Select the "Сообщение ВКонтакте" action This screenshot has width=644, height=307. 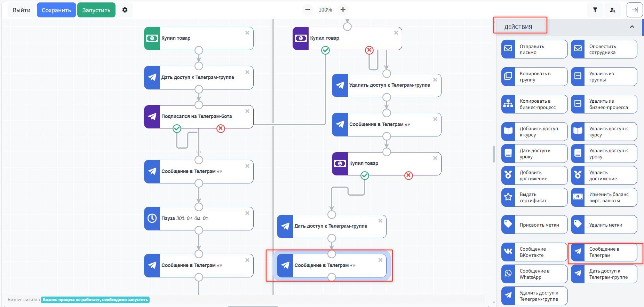click(534, 252)
